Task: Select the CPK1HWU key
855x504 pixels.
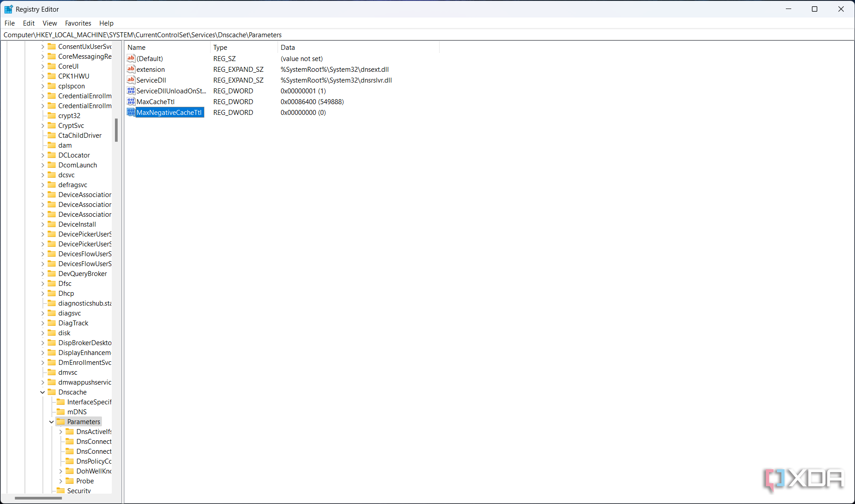Action: pyautogui.click(x=74, y=76)
